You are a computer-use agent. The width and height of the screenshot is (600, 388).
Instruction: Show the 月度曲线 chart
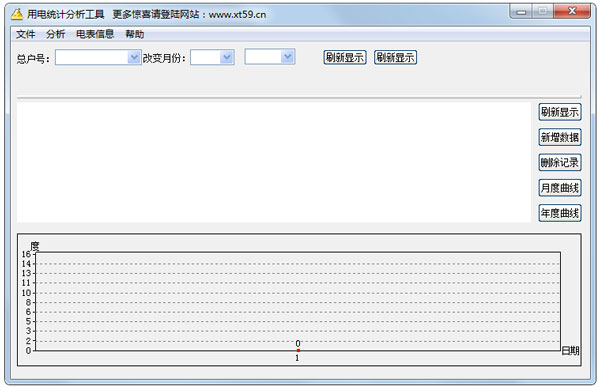coord(560,188)
